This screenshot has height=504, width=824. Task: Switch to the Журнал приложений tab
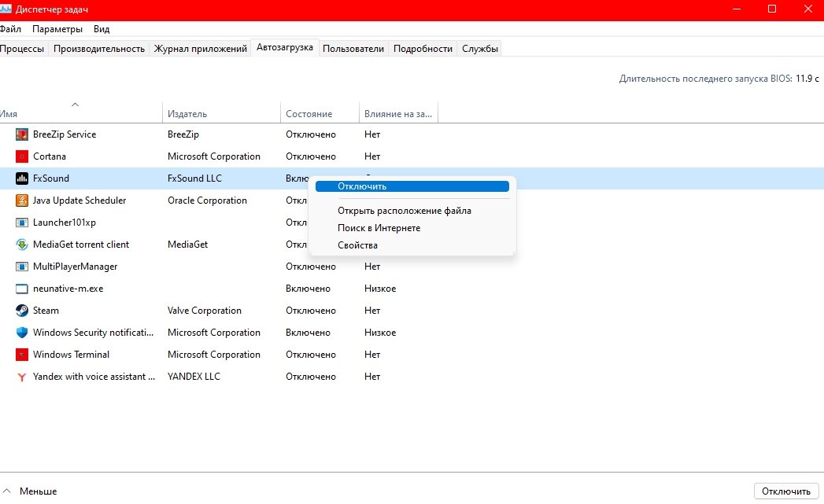tap(200, 48)
